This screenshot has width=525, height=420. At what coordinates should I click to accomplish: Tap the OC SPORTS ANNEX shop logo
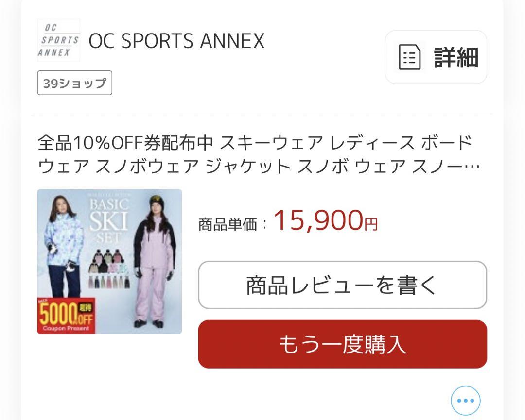(59, 40)
